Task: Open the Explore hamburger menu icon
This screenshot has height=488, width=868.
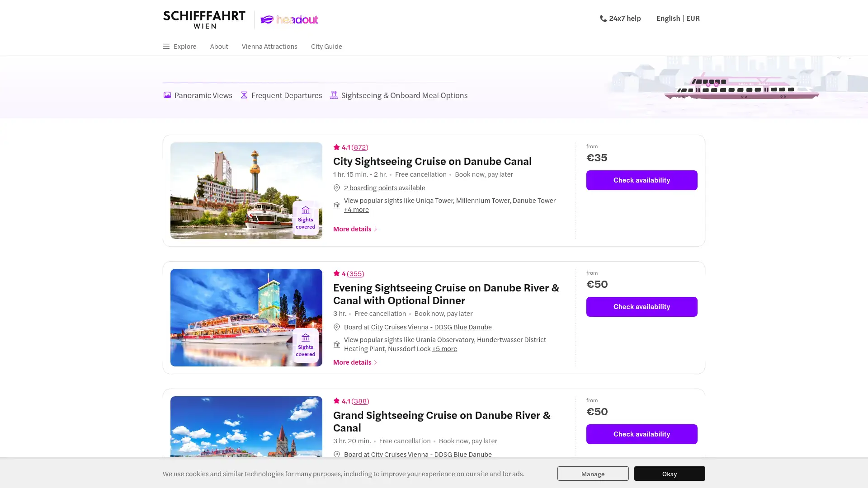Action: point(166,47)
